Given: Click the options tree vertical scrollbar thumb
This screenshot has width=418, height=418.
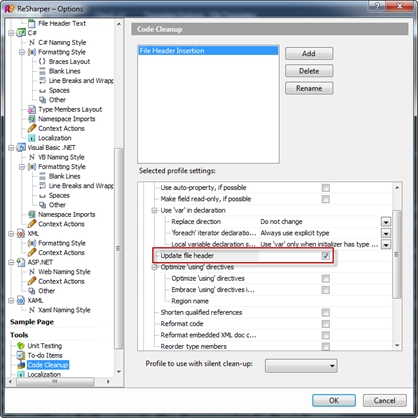Looking at the screenshot, I should click(x=118, y=248).
